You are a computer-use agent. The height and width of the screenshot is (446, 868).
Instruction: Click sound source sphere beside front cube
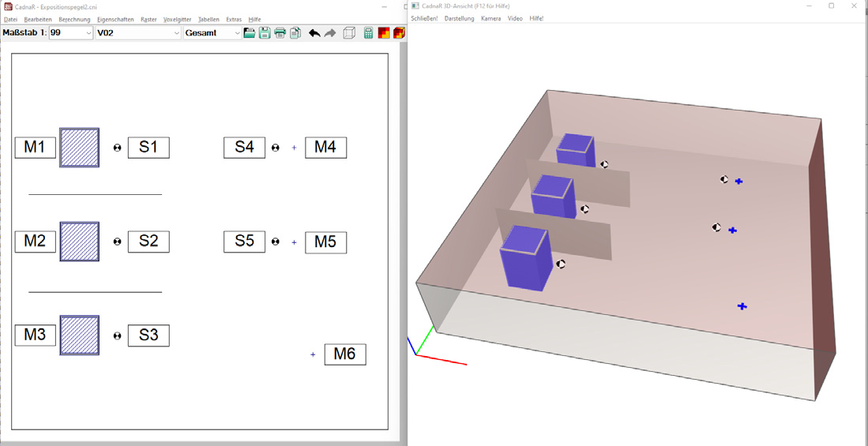pyautogui.click(x=561, y=264)
